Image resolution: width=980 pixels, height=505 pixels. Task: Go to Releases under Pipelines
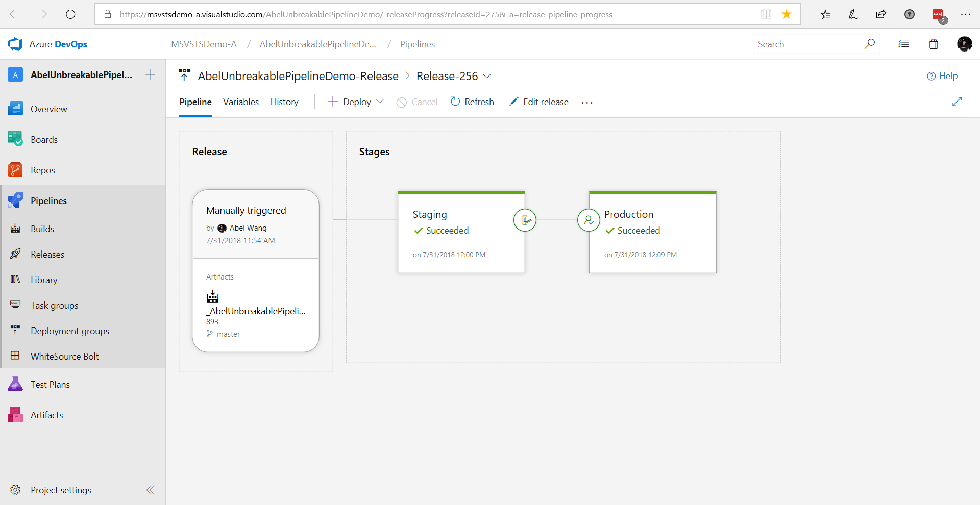coord(83,254)
